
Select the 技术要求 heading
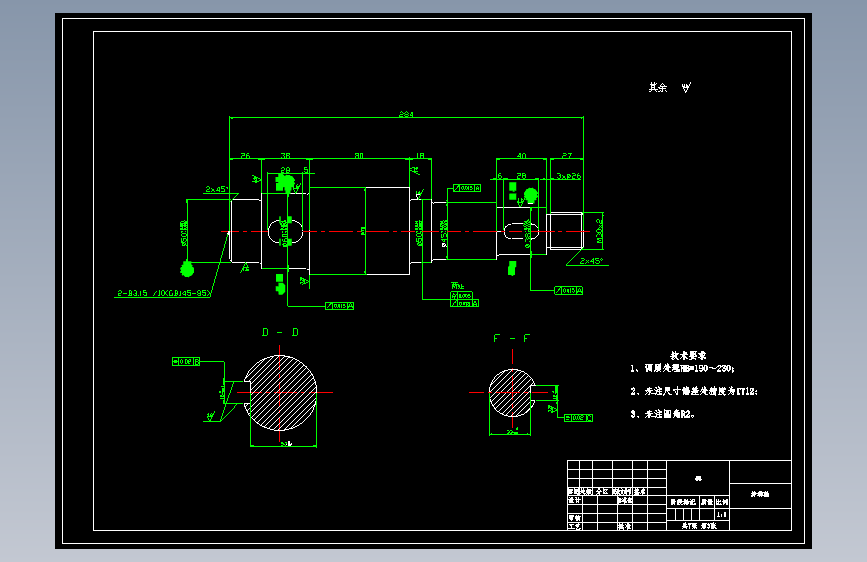point(688,355)
